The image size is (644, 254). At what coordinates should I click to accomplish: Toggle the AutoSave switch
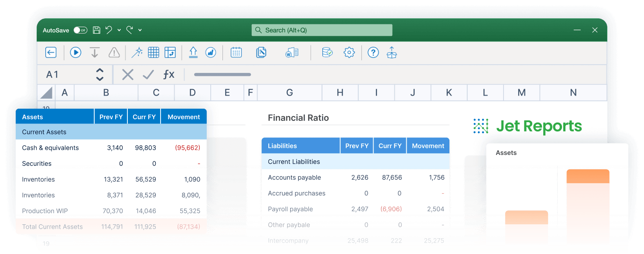[x=80, y=30]
